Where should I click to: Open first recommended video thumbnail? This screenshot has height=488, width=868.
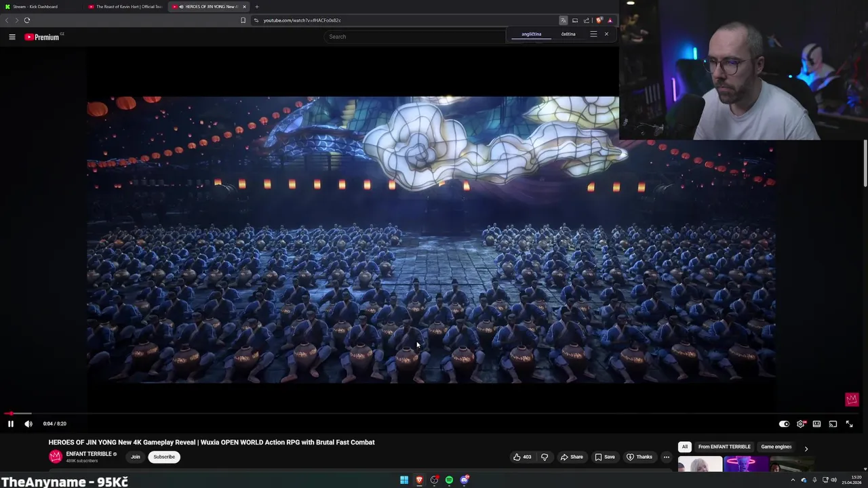(700, 464)
